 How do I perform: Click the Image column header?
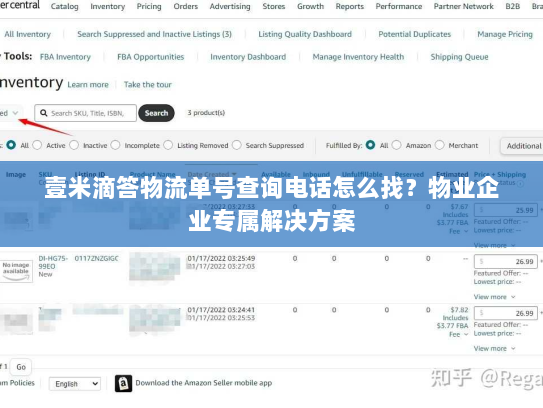(x=16, y=175)
